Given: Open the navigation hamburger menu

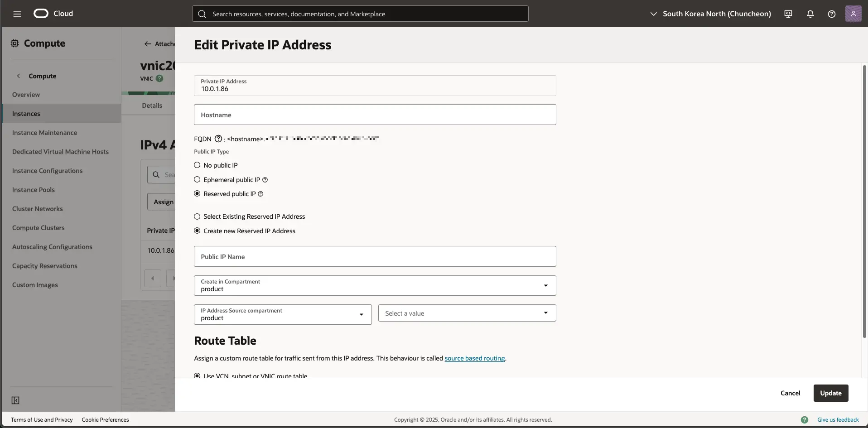Looking at the screenshot, I should [x=17, y=14].
